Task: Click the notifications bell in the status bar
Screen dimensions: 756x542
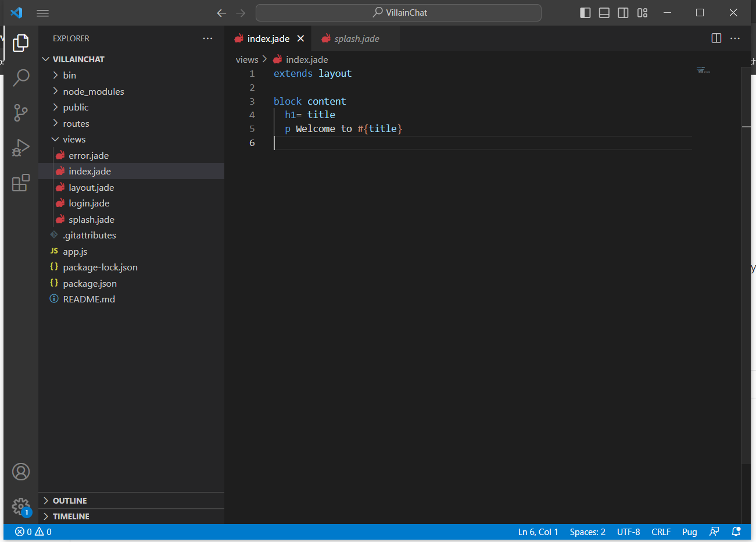Action: pos(736,532)
